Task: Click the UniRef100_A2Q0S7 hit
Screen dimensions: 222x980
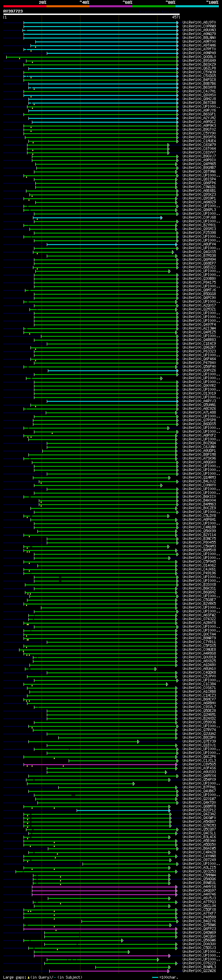Action: (x=199, y=306)
